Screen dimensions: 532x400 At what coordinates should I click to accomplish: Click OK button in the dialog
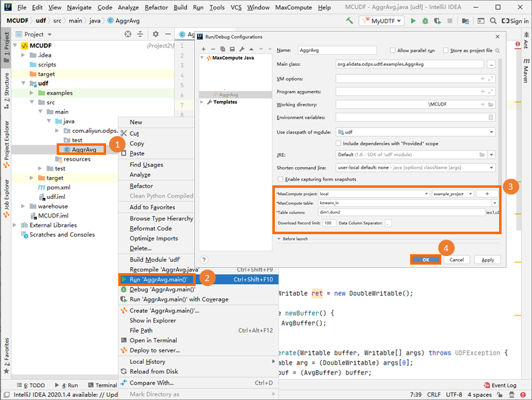(x=425, y=260)
